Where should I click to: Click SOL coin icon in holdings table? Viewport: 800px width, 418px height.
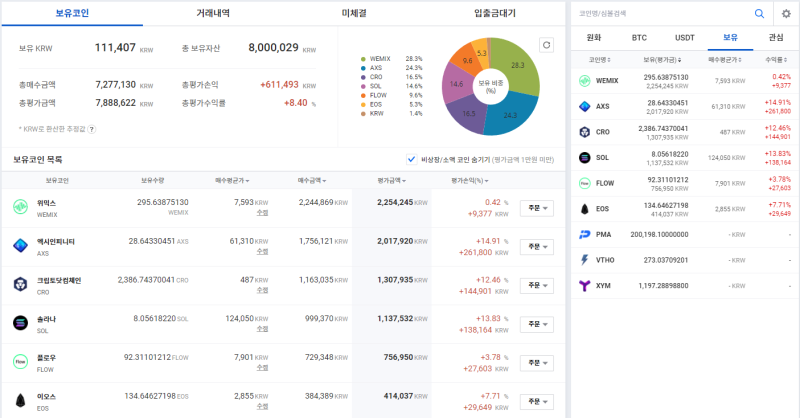[20, 323]
